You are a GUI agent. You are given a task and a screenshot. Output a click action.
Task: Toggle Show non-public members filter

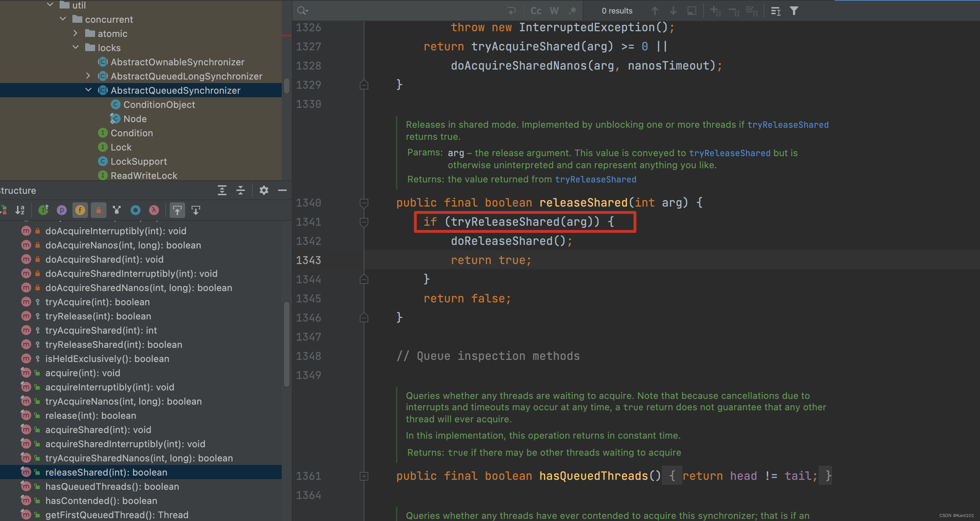[x=99, y=210]
